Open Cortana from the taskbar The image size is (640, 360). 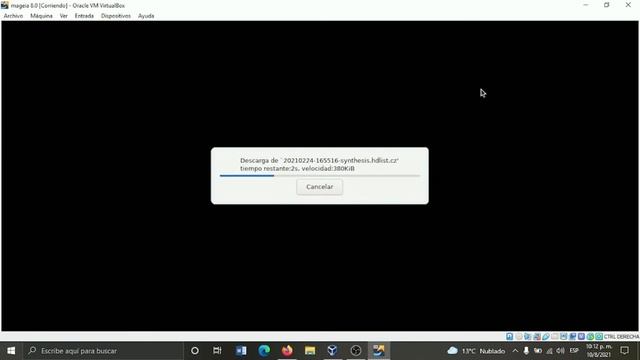click(x=195, y=351)
